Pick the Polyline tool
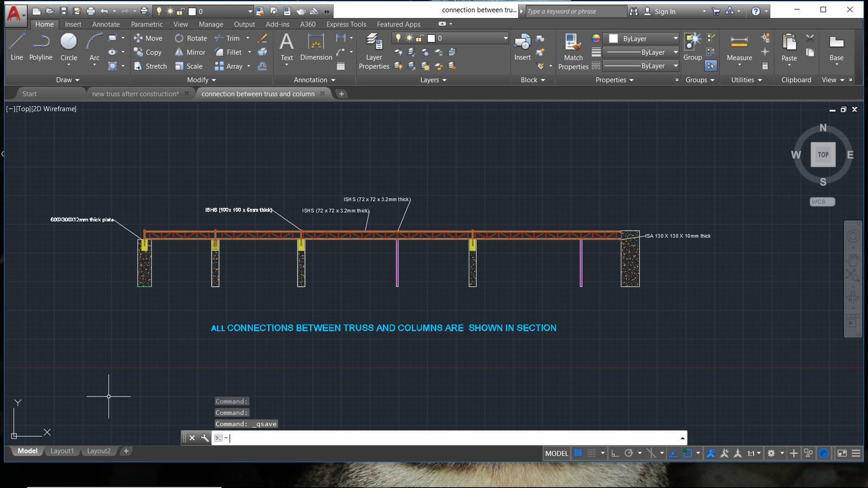The image size is (868, 488). [41, 47]
